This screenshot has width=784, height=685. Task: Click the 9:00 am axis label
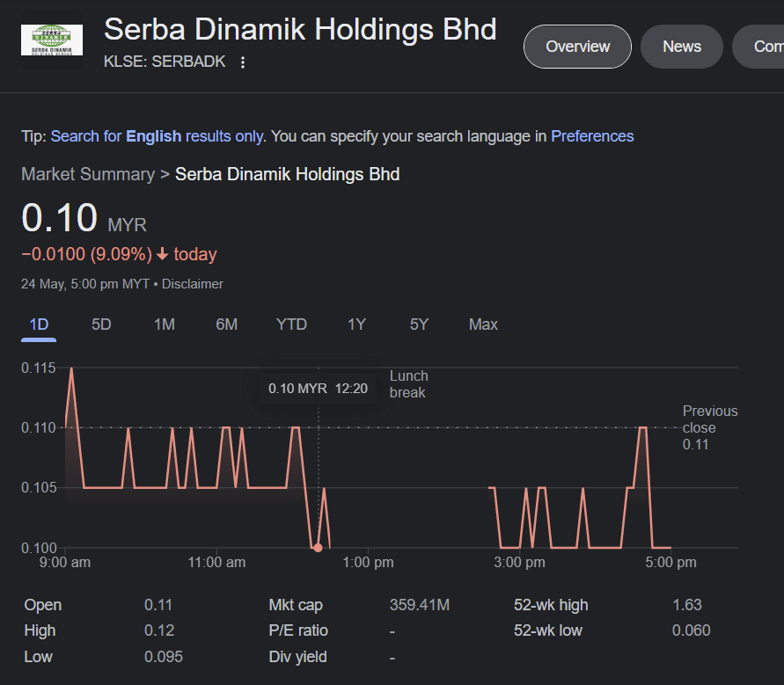(65, 563)
